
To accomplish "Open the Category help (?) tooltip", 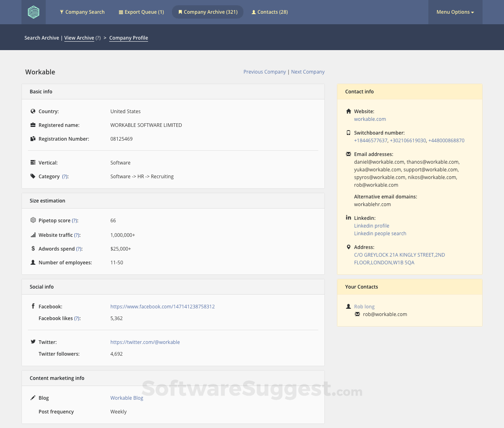I will 65,177.
